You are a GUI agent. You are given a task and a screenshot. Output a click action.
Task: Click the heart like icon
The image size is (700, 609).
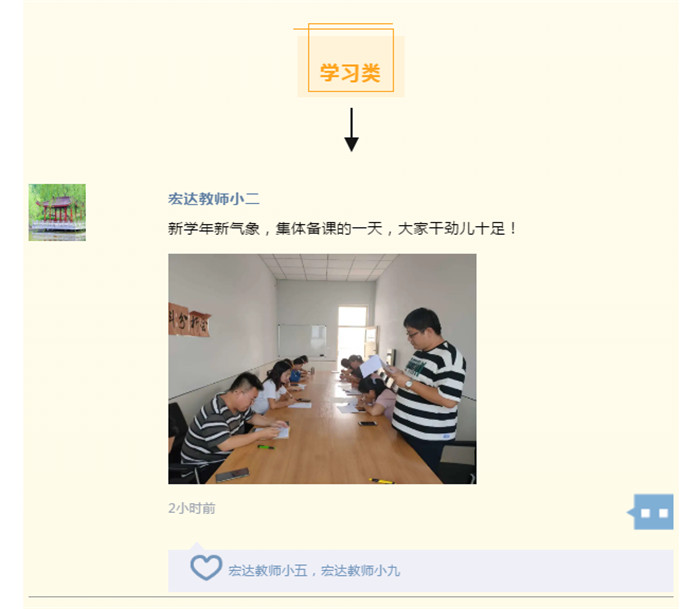[206, 567]
